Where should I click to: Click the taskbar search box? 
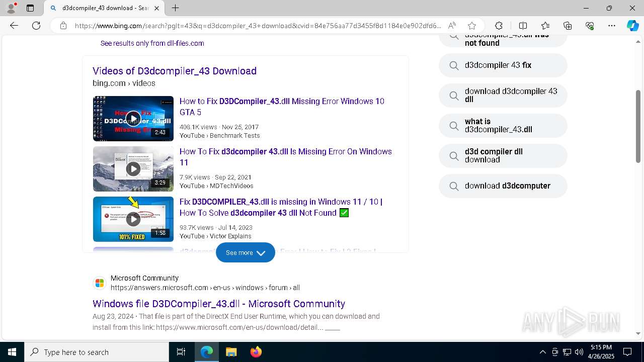97,352
